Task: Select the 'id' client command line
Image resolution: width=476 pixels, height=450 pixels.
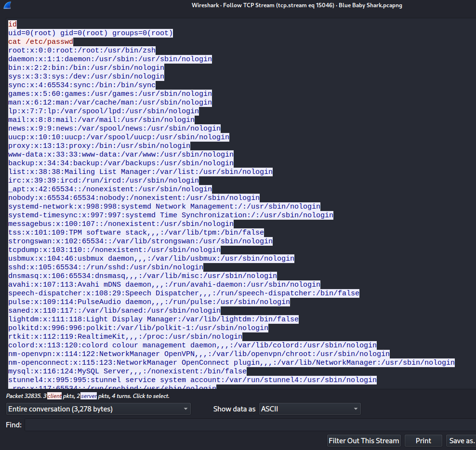Action: pyautogui.click(x=13, y=24)
